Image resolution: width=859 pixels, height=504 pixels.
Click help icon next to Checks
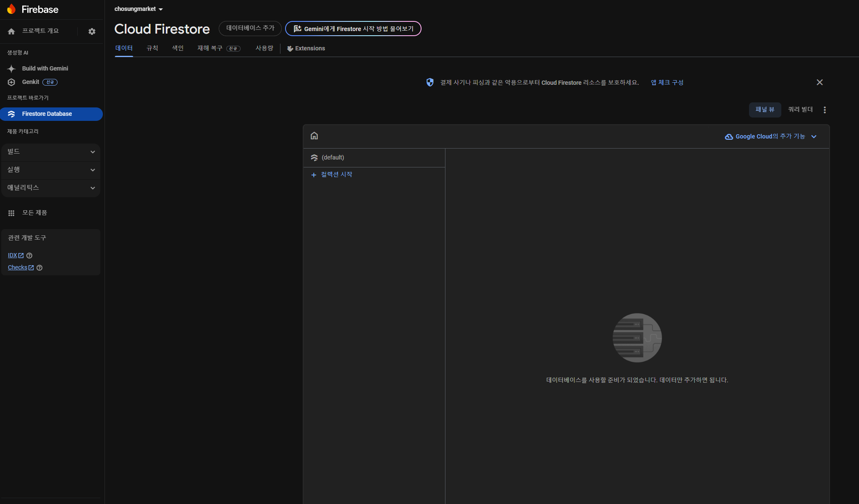[x=39, y=268]
